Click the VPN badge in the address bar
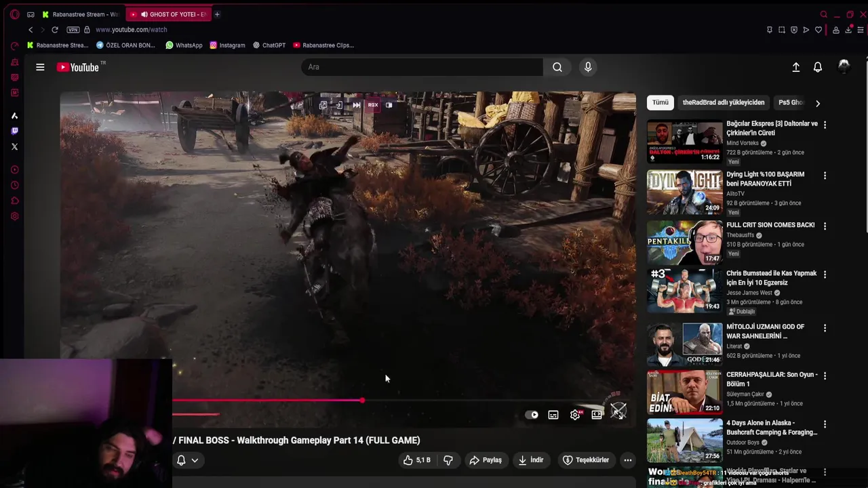868x488 pixels. click(x=73, y=30)
